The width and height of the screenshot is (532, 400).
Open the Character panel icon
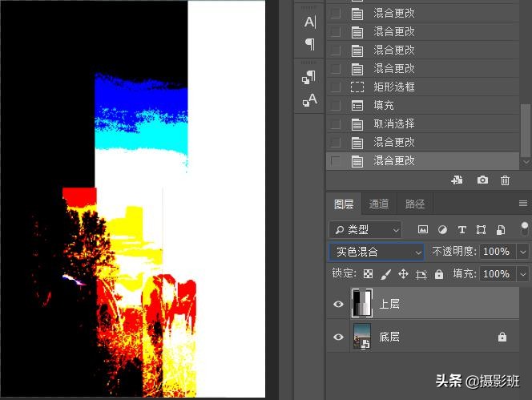(310, 22)
